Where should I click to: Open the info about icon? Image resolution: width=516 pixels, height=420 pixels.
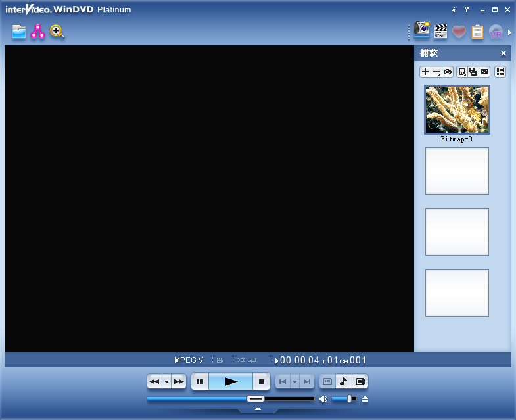pyautogui.click(x=454, y=10)
